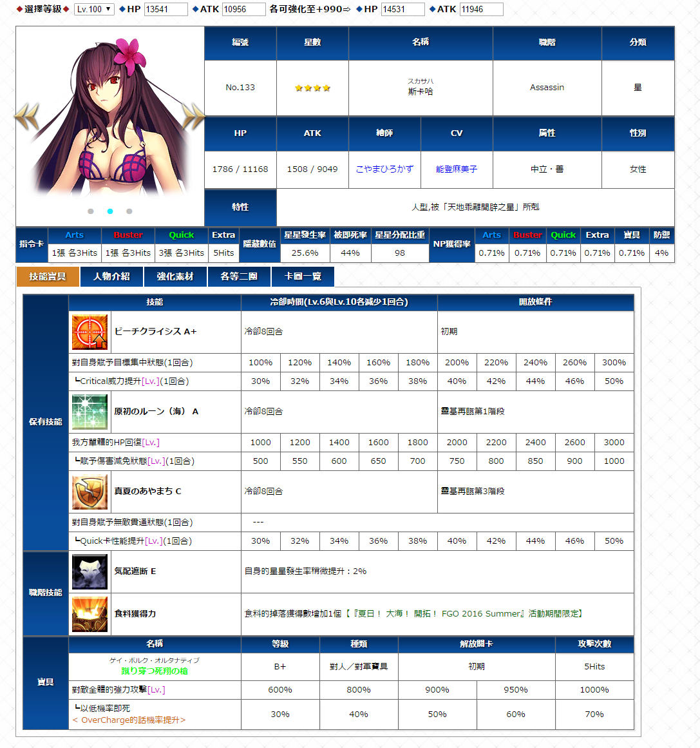The width and height of the screenshot is (700, 748).
Task: Click skill name 原初のルーン（海） A
Action: (x=156, y=411)
